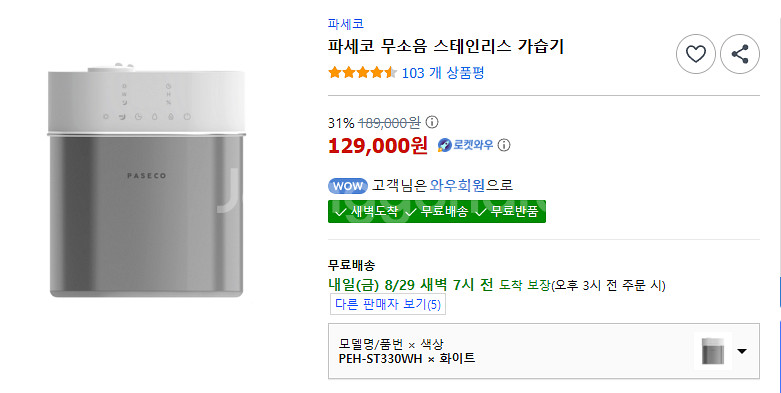
Task: Open info icon next to 로켓와우
Action: [504, 145]
